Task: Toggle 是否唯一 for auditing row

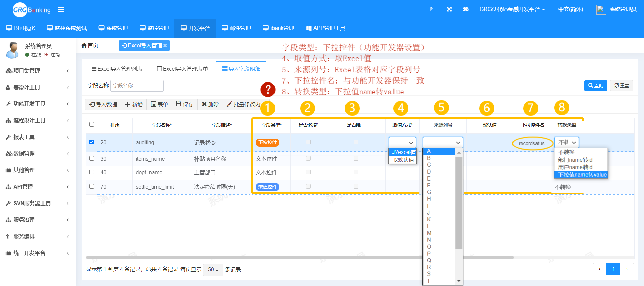Action: 356,142
